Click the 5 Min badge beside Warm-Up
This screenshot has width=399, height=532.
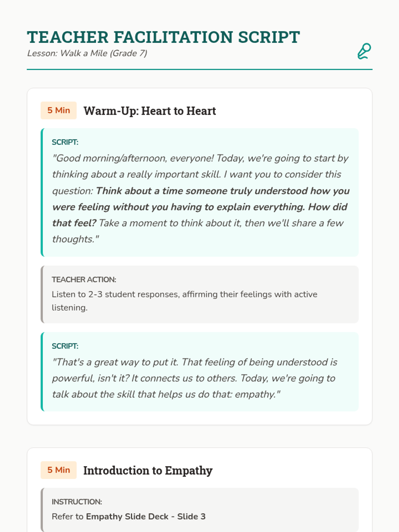click(x=59, y=110)
